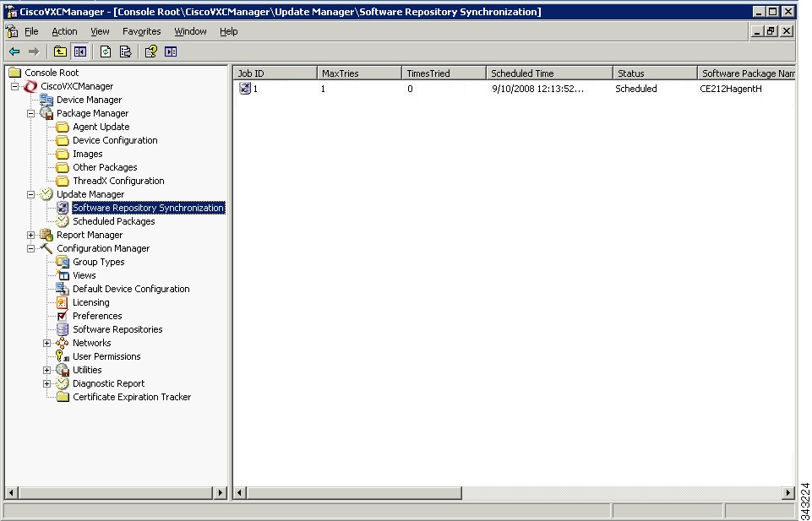Click the Help toolbar icon
The height and width of the screenshot is (521, 812).
150,52
